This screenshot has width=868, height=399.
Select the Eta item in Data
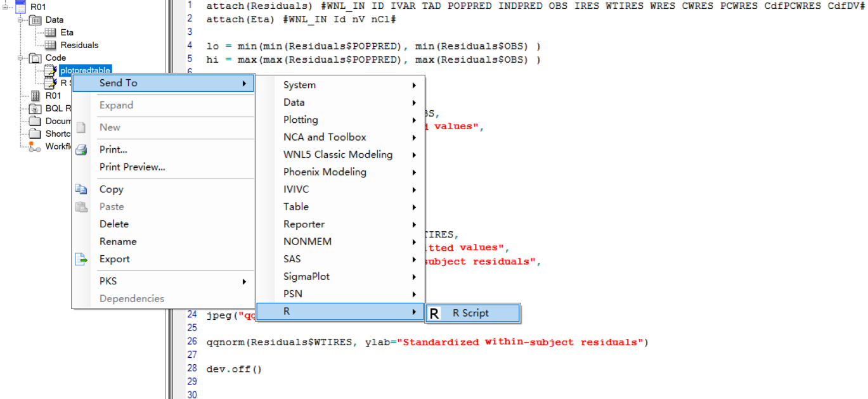(67, 32)
